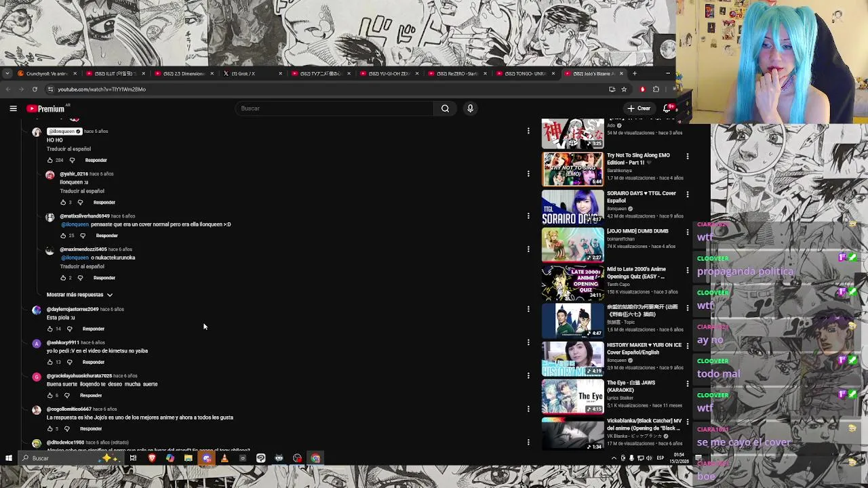The image size is (868, 488).
Task: Dislike the HO HO comment
Action: [x=72, y=161]
